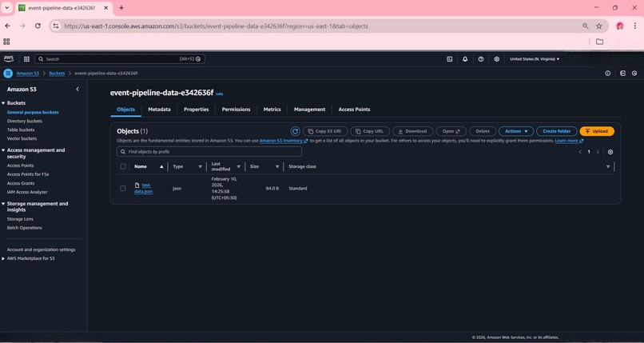Expand AWS Marketplace for S3
The height and width of the screenshot is (343, 644).
click(3, 258)
